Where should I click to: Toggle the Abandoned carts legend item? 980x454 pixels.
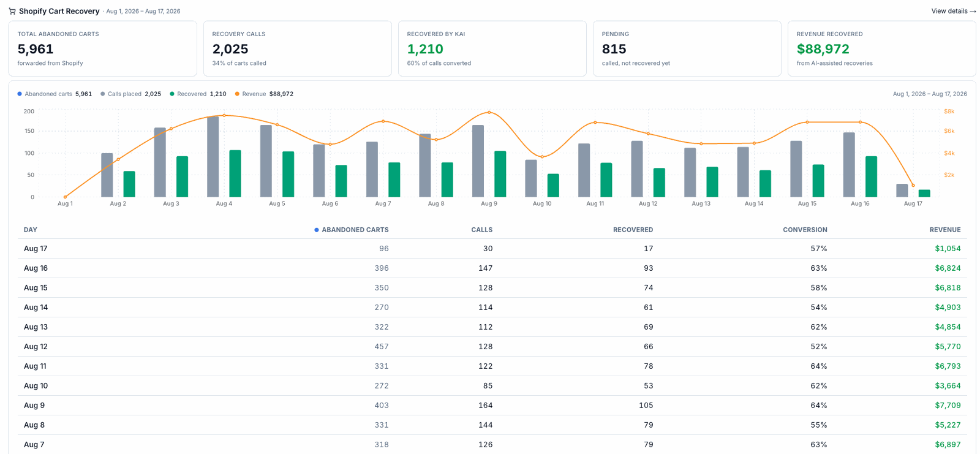[x=55, y=94]
